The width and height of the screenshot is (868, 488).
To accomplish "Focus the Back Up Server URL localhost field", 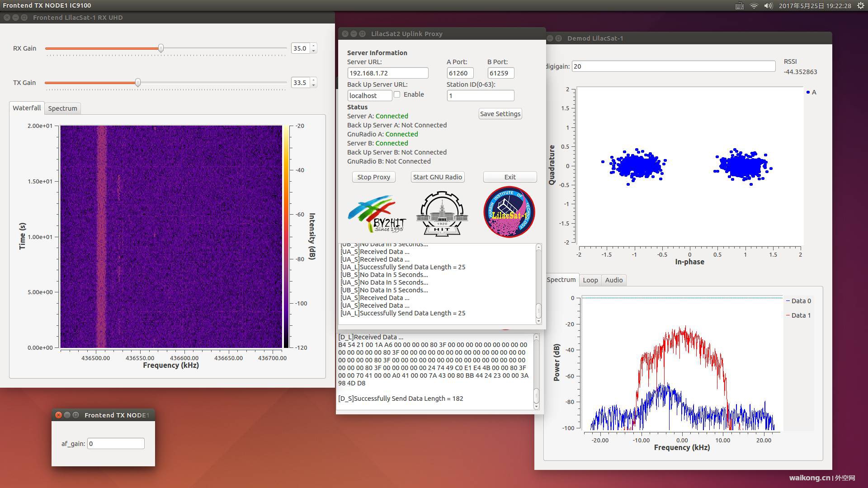I will click(370, 96).
